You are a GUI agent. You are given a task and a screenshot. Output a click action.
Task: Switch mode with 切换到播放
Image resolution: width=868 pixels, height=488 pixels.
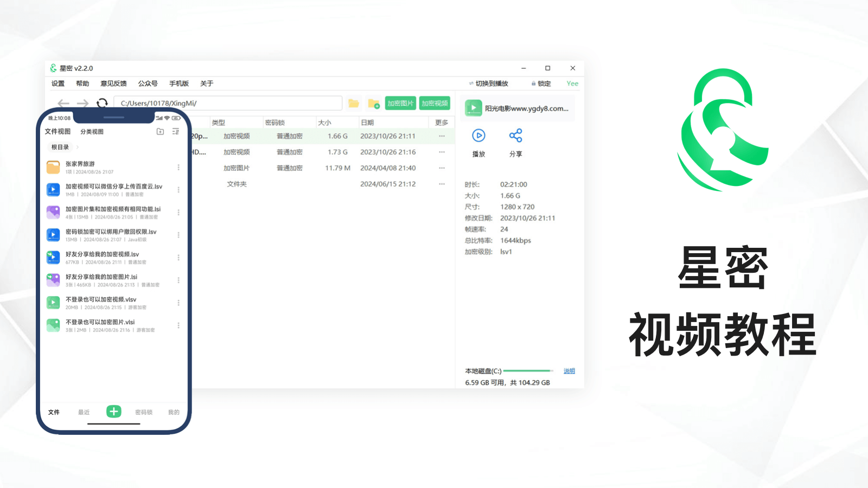pos(488,84)
